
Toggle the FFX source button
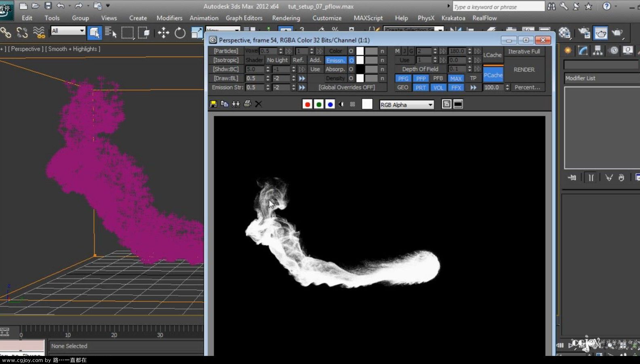click(x=456, y=88)
